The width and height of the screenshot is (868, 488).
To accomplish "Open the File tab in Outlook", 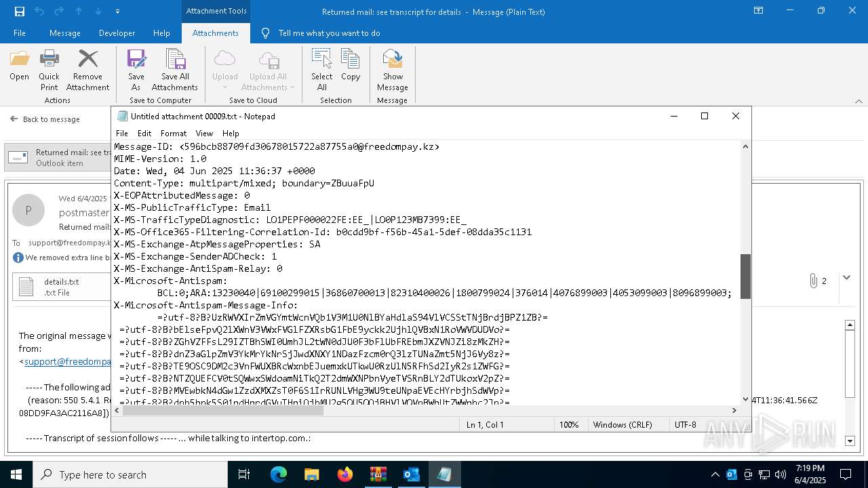I will (20, 33).
